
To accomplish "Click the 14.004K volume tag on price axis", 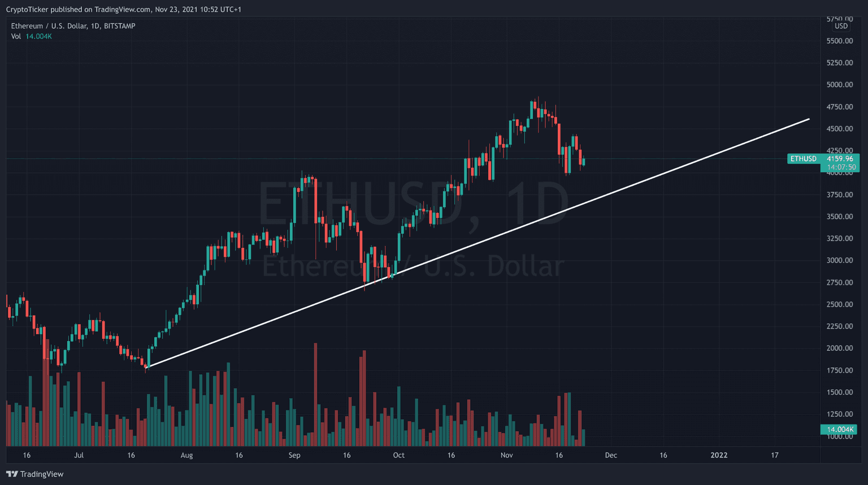I will point(839,430).
